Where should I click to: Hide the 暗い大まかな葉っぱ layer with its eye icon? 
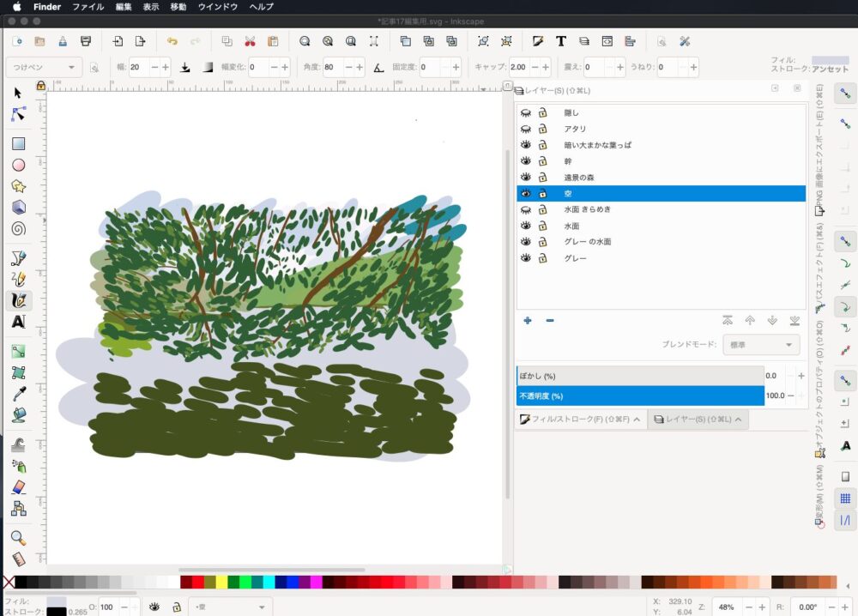(526, 145)
